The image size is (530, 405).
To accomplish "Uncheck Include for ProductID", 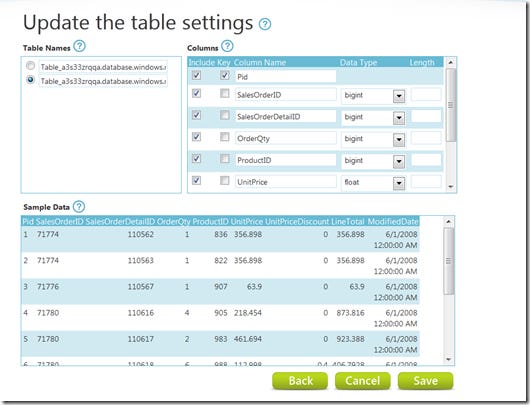I will click(x=196, y=158).
